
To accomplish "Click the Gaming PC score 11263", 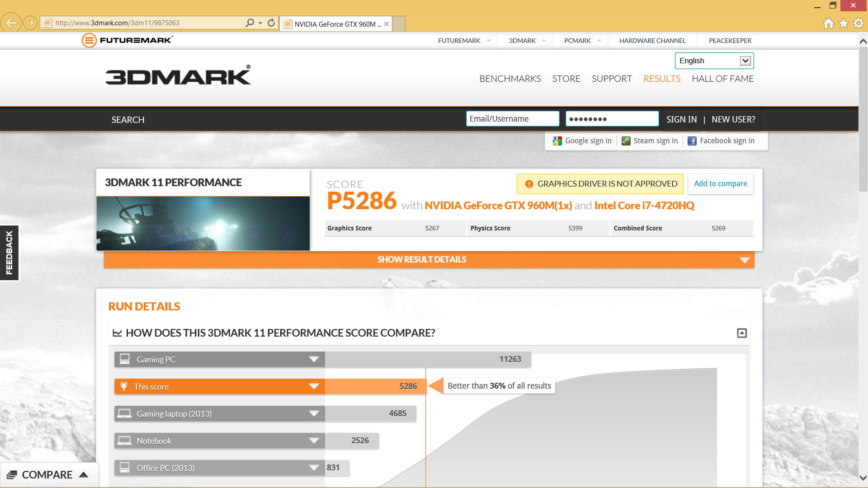I will click(x=510, y=359).
